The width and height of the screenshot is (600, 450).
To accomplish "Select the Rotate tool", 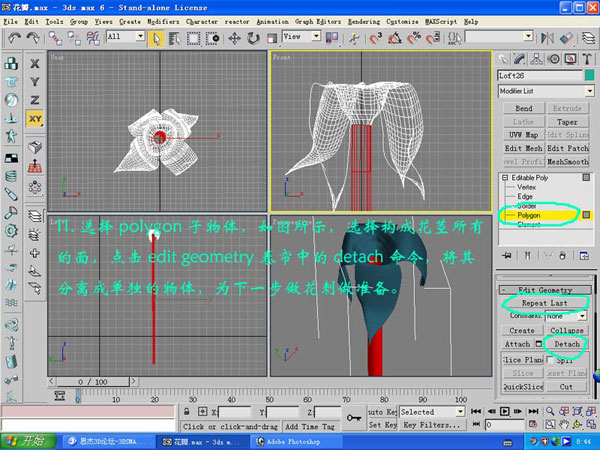I will coord(253,38).
